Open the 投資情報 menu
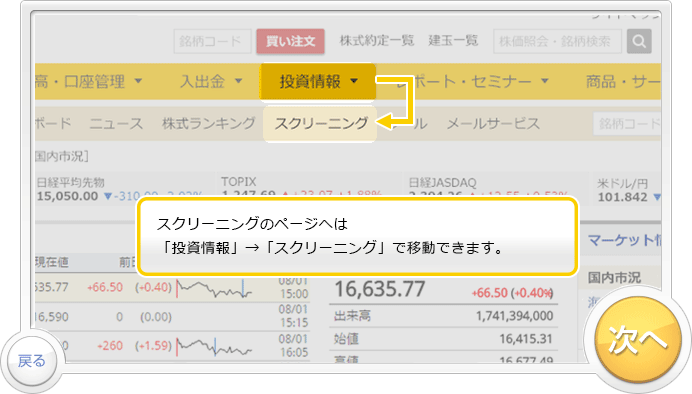692x394 pixels. pos(318,82)
